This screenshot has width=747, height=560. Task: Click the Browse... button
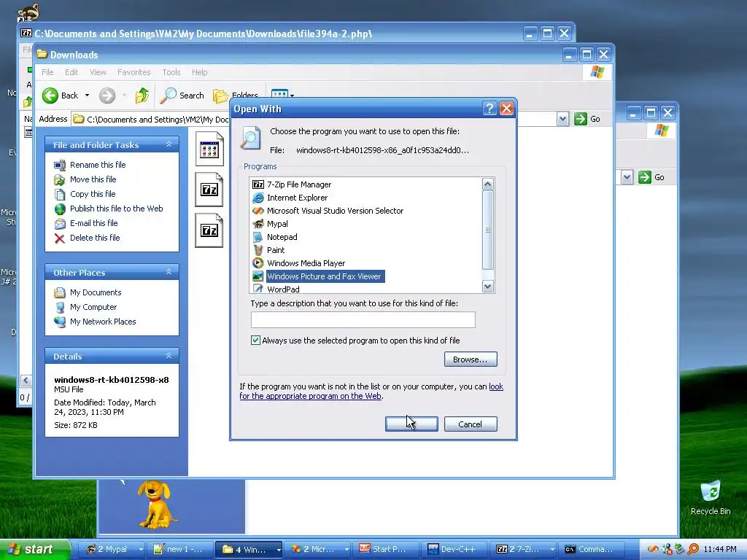click(x=471, y=359)
